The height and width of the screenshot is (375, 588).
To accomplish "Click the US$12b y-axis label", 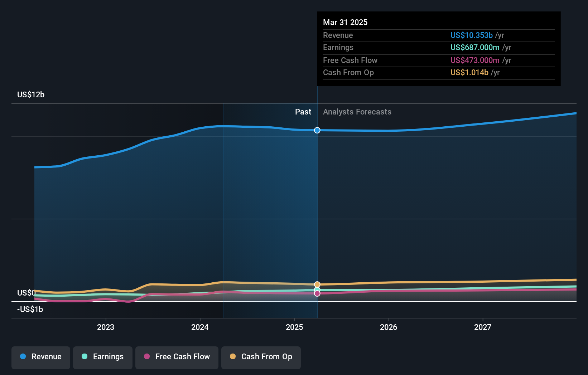I will [x=31, y=94].
